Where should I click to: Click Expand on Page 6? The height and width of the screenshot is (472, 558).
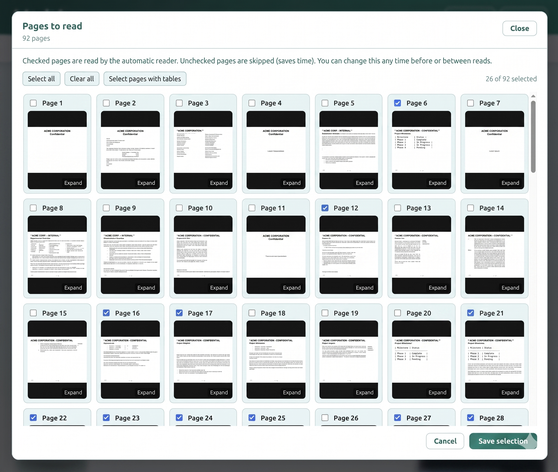click(437, 183)
